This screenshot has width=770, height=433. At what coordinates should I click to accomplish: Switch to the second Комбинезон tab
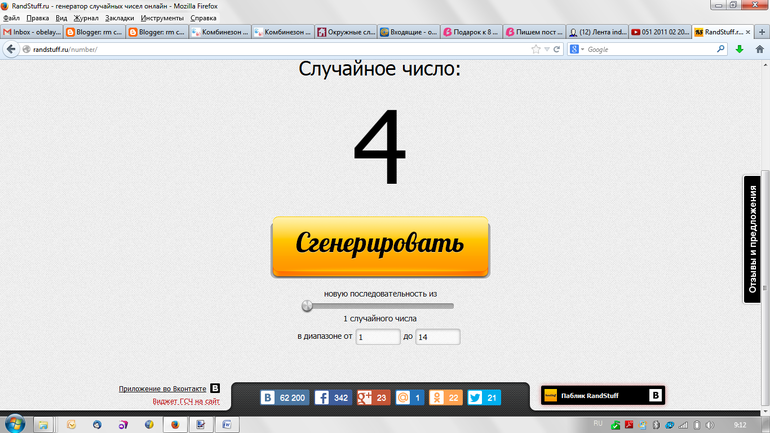tap(283, 32)
